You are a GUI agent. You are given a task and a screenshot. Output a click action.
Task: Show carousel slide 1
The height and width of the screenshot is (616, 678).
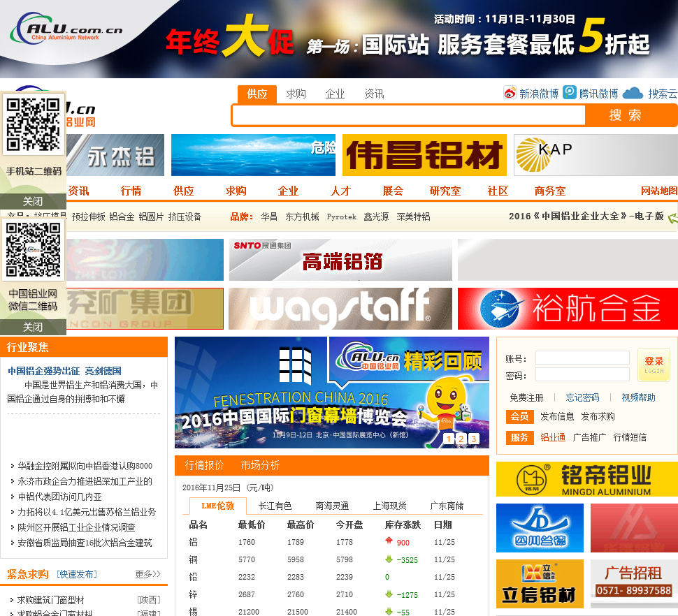pos(449,439)
